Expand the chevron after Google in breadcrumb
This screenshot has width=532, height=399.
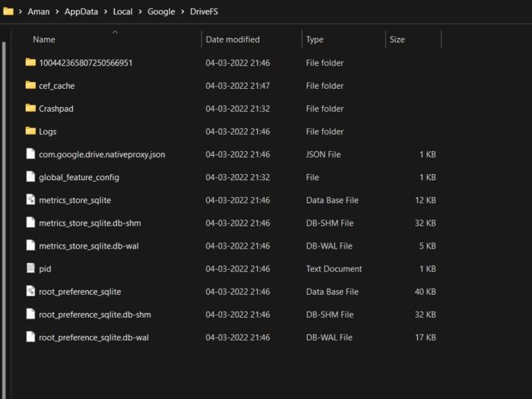pos(183,12)
